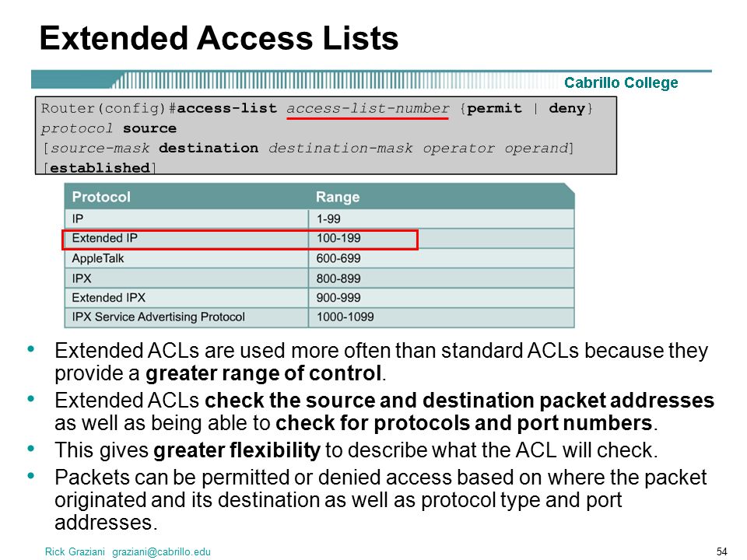Click the Rick Graziani author name
Image resolution: width=747 pixels, height=560 pixels.
[x=75, y=551]
